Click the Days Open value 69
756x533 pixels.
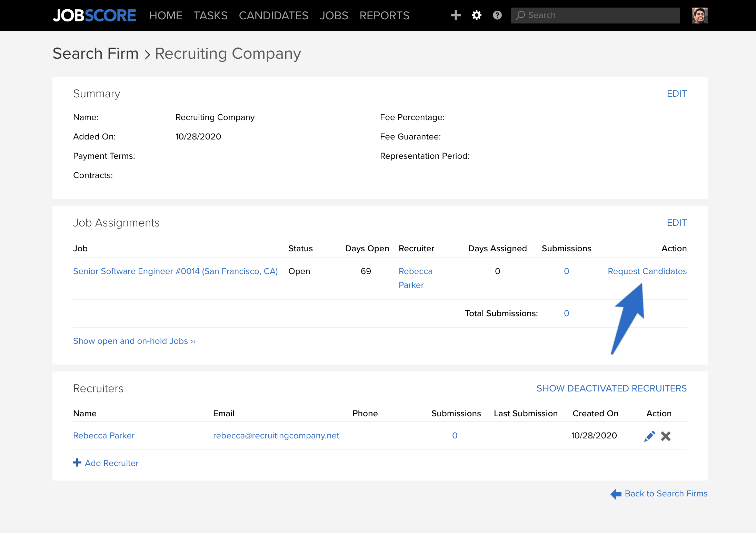tap(366, 271)
